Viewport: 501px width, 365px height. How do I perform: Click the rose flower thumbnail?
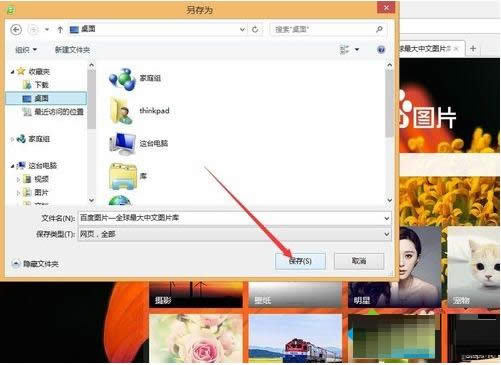pos(196,338)
